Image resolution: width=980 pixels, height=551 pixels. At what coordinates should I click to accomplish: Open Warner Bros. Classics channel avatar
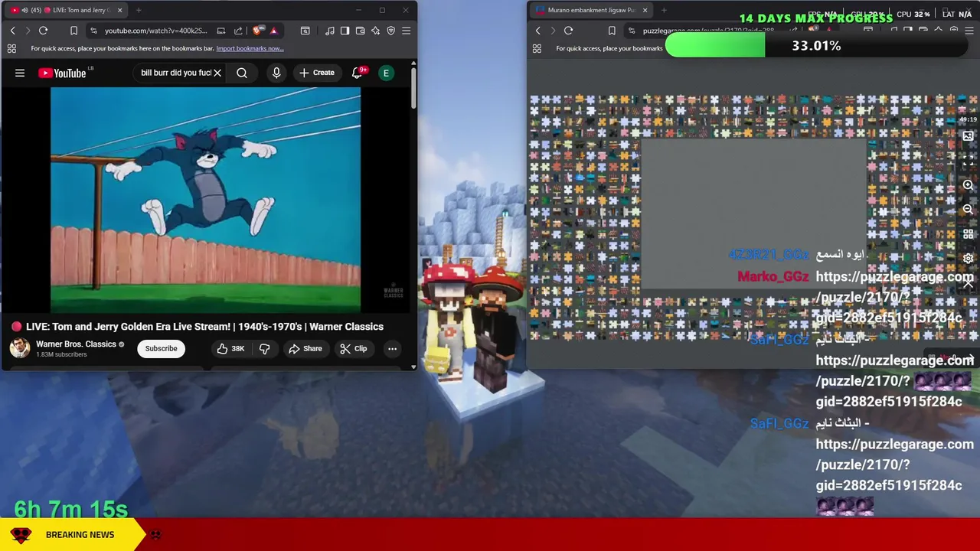20,348
